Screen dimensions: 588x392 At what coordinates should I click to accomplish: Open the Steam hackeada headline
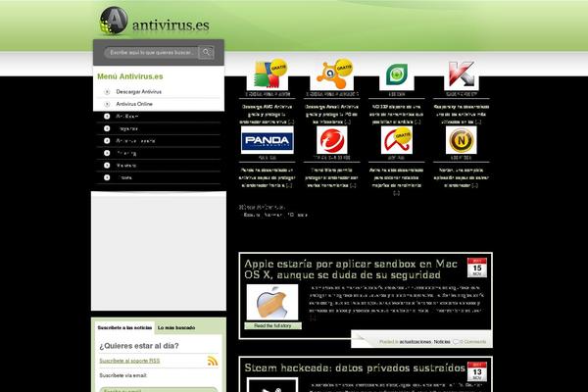tap(355, 368)
